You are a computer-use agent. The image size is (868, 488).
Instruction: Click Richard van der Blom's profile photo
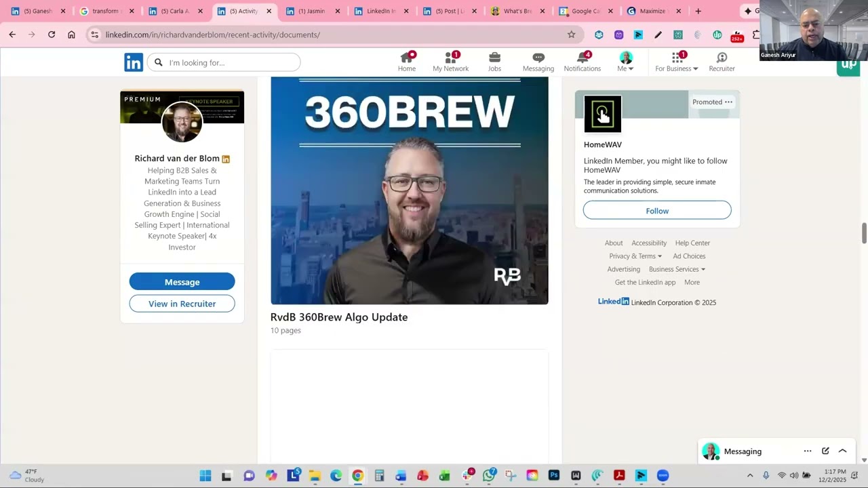[182, 122]
